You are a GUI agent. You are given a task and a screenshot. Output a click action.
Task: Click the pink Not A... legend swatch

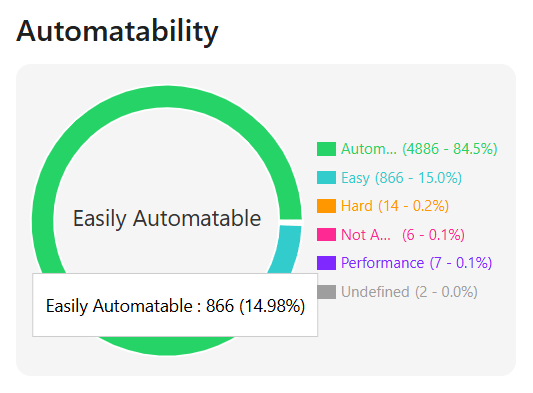pos(326,235)
